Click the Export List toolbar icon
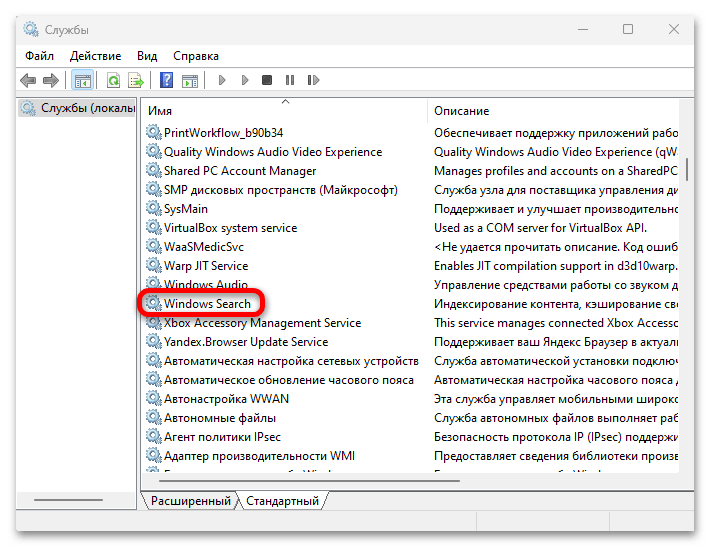Image resolution: width=710 pixels, height=547 pixels. pos(136,81)
